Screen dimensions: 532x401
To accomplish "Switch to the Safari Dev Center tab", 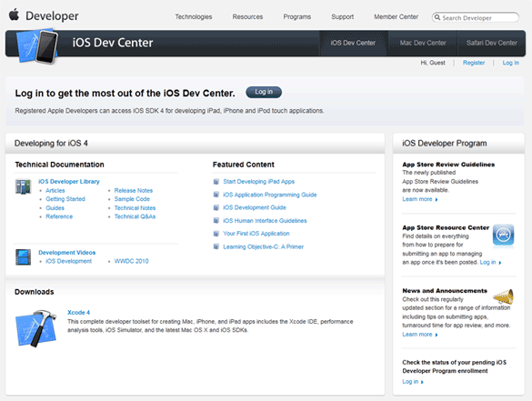I will 492,43.
